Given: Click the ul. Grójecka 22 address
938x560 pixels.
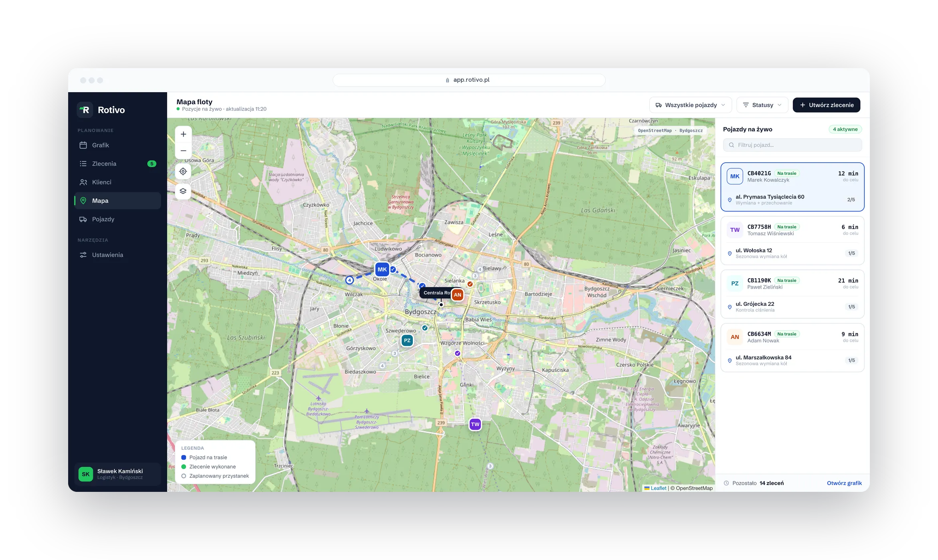Looking at the screenshot, I should tap(755, 304).
